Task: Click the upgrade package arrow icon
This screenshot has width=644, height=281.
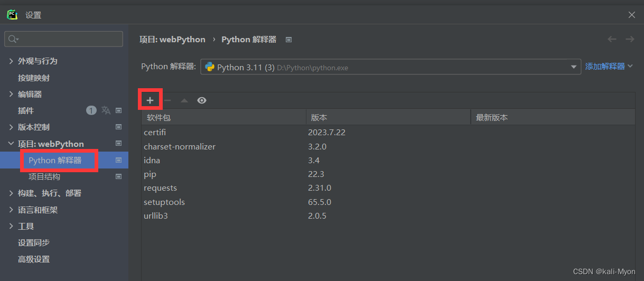Action: (184, 100)
